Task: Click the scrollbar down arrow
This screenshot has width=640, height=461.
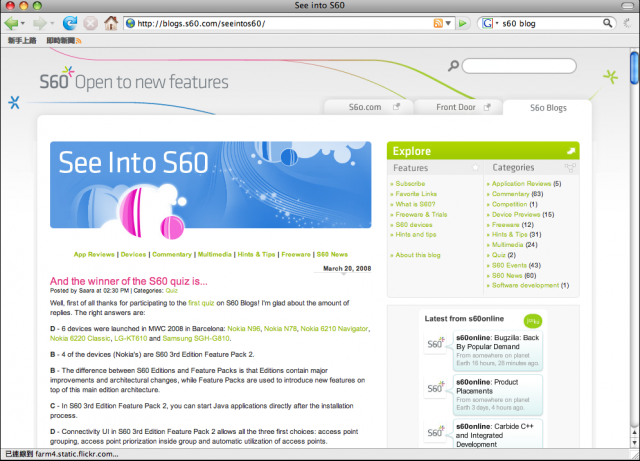Action: point(634,443)
